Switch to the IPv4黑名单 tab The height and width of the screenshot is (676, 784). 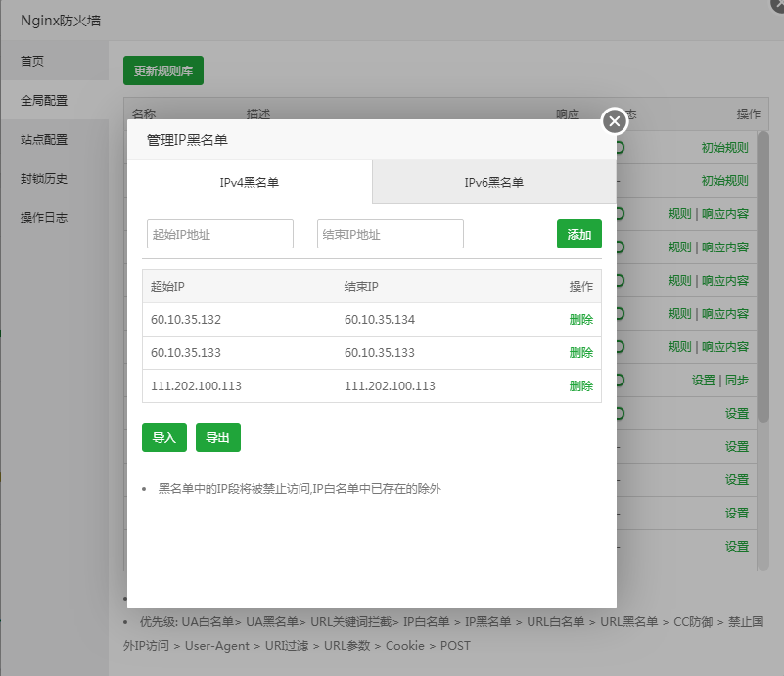pyautogui.click(x=250, y=182)
